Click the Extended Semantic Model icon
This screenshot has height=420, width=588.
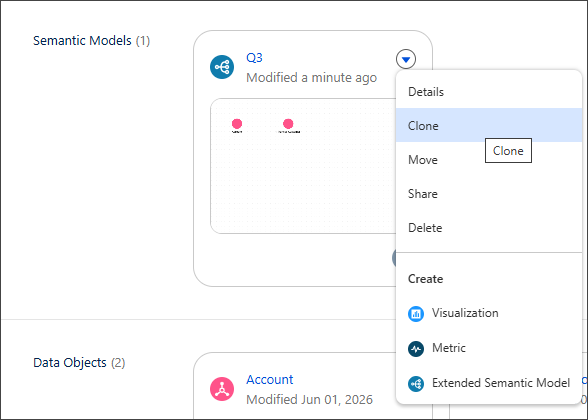coord(416,384)
